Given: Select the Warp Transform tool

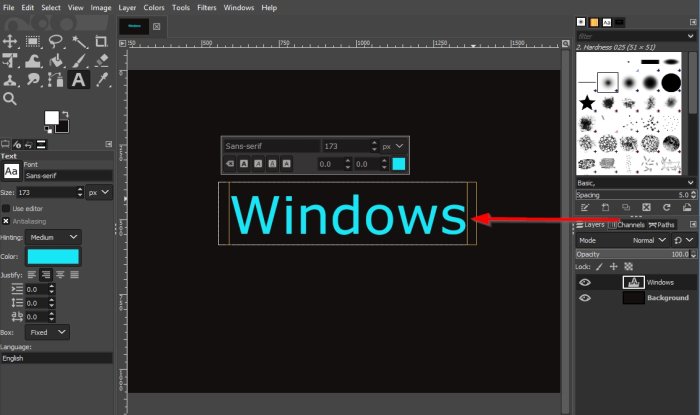Looking at the screenshot, I should pyautogui.click(x=33, y=61).
